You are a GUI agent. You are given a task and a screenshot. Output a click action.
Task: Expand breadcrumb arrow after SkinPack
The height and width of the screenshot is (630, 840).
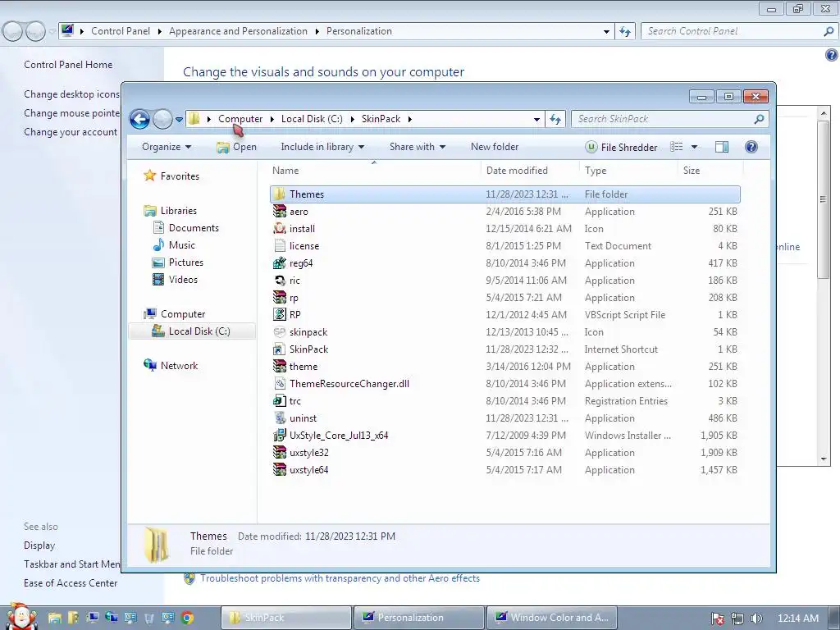410,119
